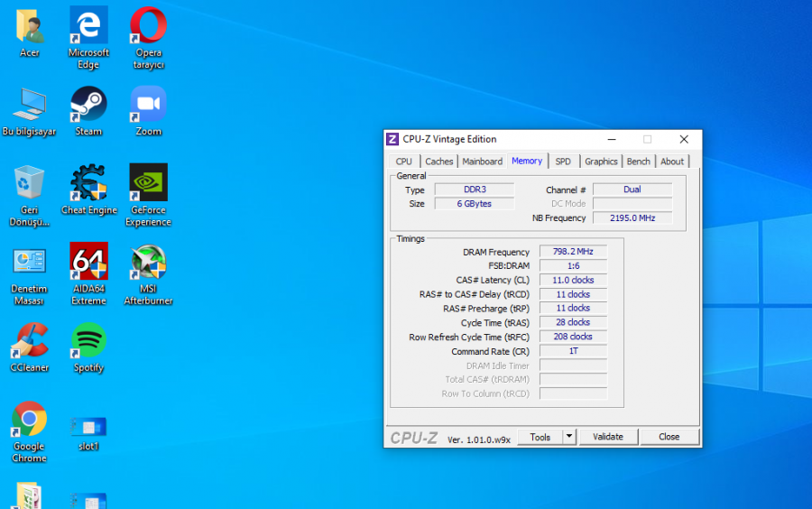Open the Microsoft Edge shortcut
This screenshot has height=509, width=812.
coord(88,26)
